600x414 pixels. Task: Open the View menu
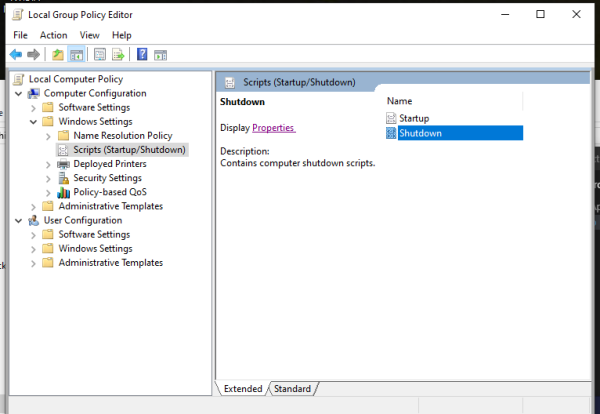tap(89, 35)
